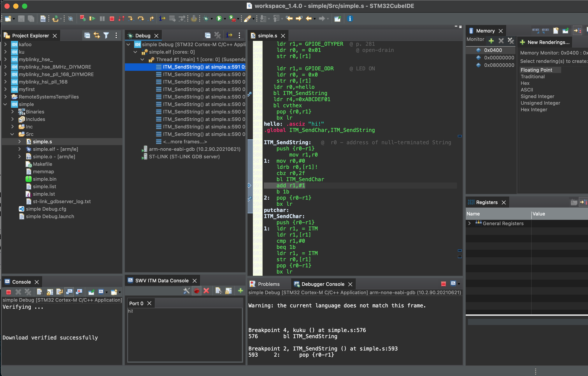Add a port with the SWV console green plus
This screenshot has width=588, height=376.
240,290
